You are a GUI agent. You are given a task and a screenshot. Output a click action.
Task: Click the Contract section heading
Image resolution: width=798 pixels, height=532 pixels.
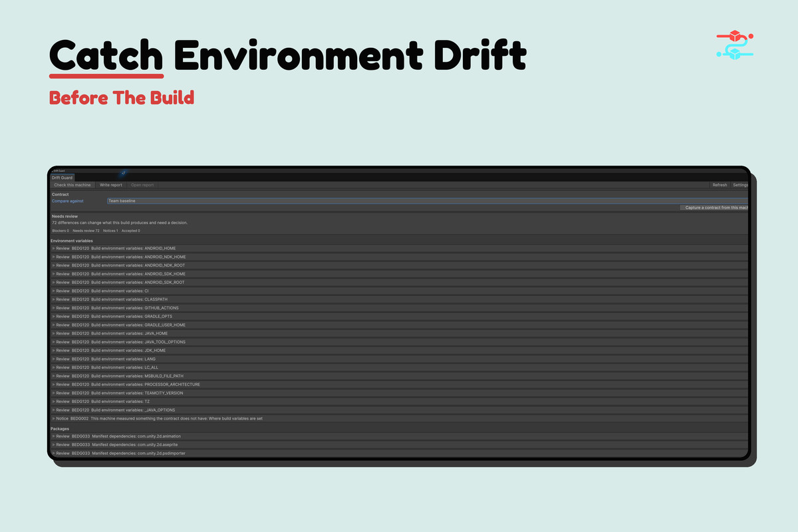[60, 195]
